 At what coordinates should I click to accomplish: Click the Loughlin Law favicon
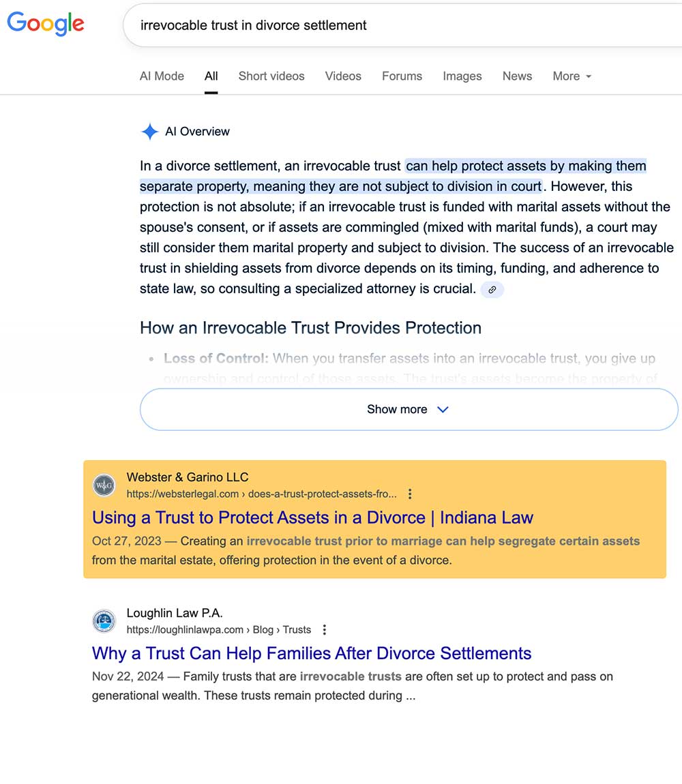104,621
